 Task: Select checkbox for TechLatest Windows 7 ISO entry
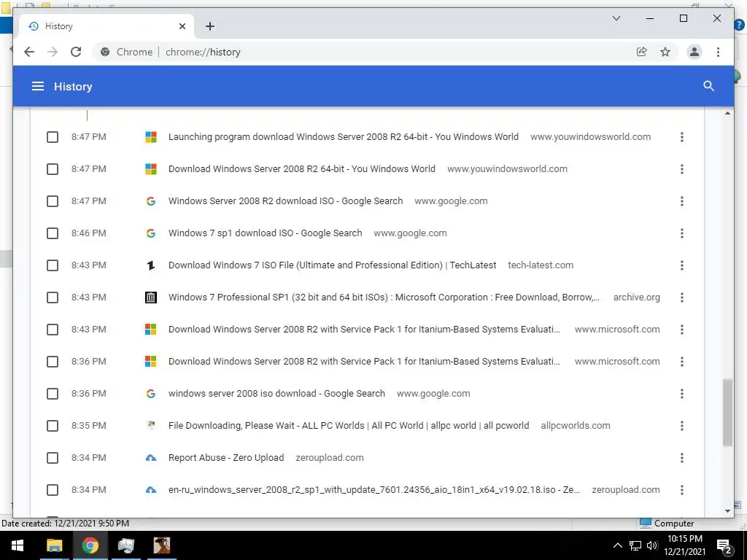click(53, 265)
